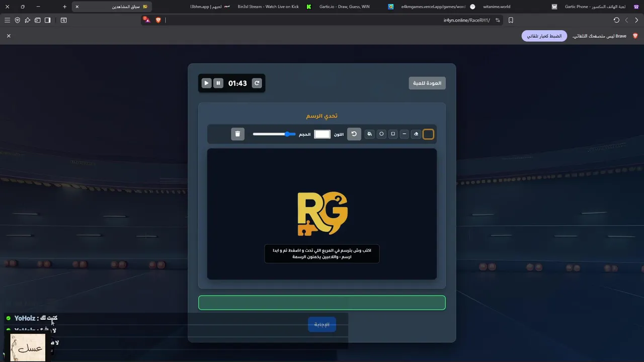Select the pen brush tool in drawing toolbar

pyautogui.click(x=428, y=134)
